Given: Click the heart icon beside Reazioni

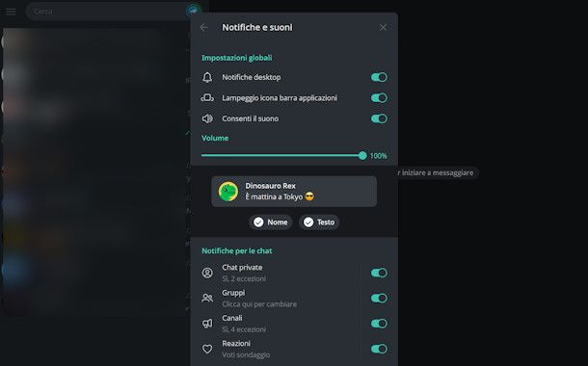Looking at the screenshot, I should [207, 349].
